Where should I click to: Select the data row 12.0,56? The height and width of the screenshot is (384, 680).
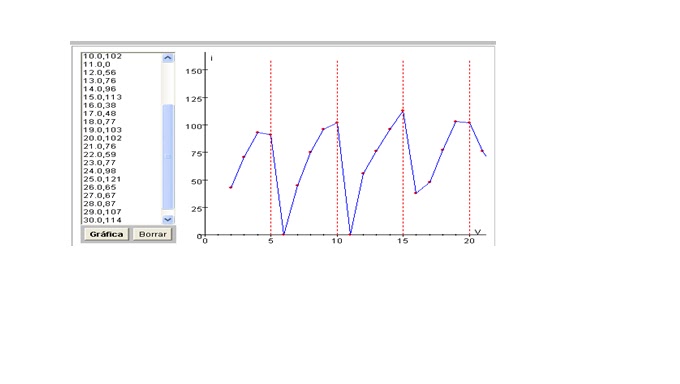(99, 72)
